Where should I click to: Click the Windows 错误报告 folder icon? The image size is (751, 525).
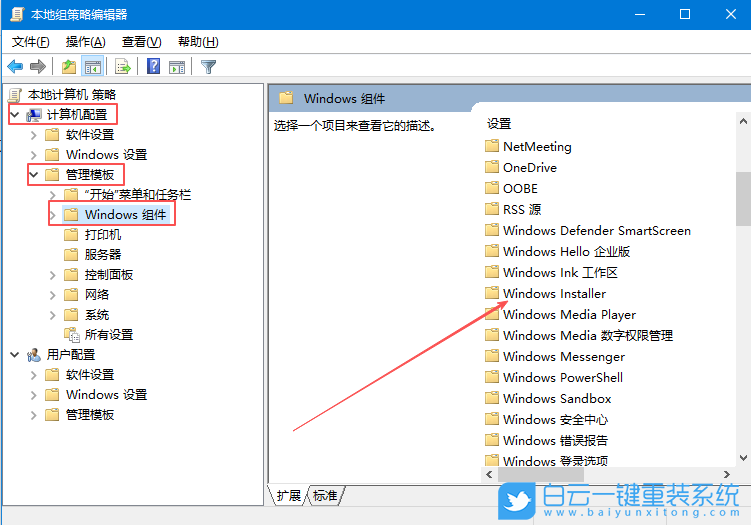(492, 439)
